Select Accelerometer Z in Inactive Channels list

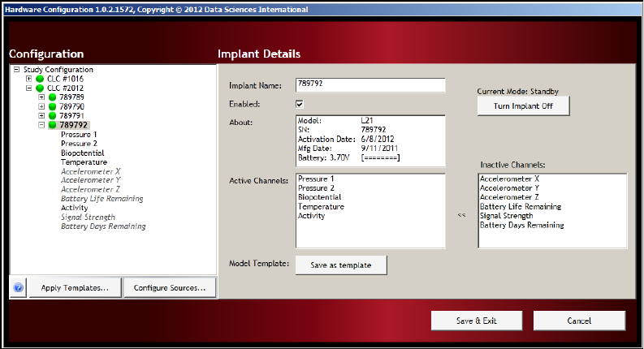(x=509, y=197)
